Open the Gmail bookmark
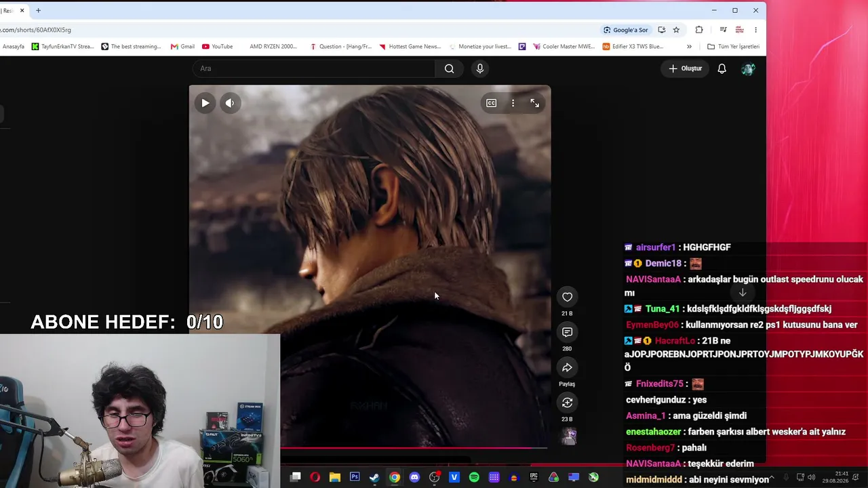868x488 pixels. coord(182,47)
